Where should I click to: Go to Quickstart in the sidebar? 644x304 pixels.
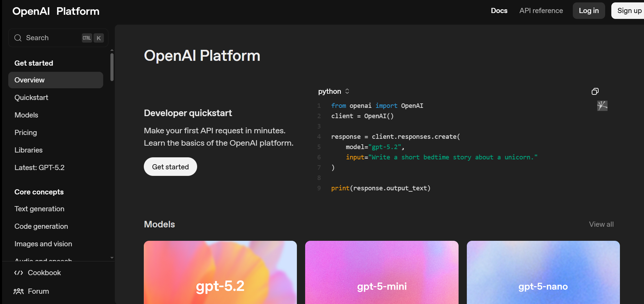coord(31,98)
